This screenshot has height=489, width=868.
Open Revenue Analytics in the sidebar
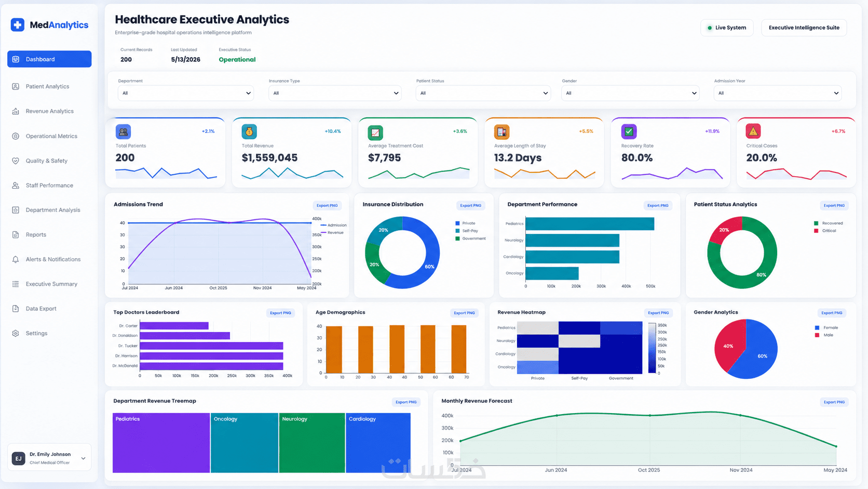click(x=49, y=111)
